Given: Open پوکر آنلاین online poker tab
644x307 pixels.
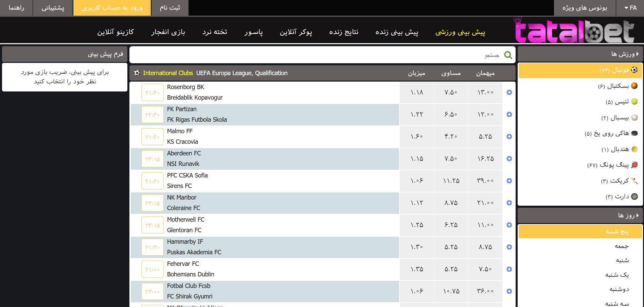Looking at the screenshot, I should click(296, 32).
